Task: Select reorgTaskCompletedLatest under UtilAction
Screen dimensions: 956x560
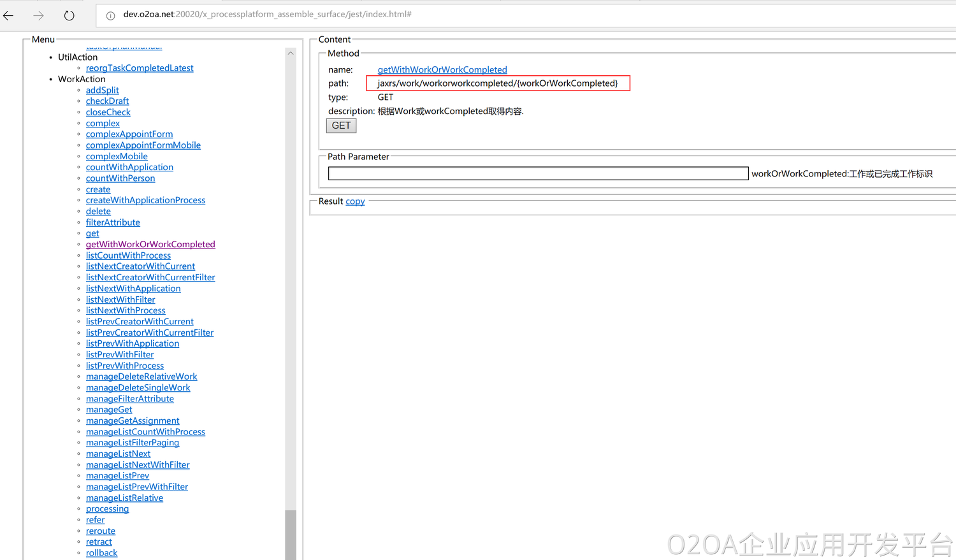Action: pos(140,68)
